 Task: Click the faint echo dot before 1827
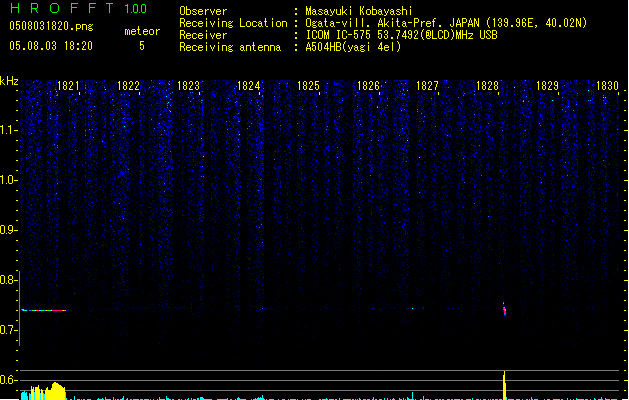tap(412, 309)
